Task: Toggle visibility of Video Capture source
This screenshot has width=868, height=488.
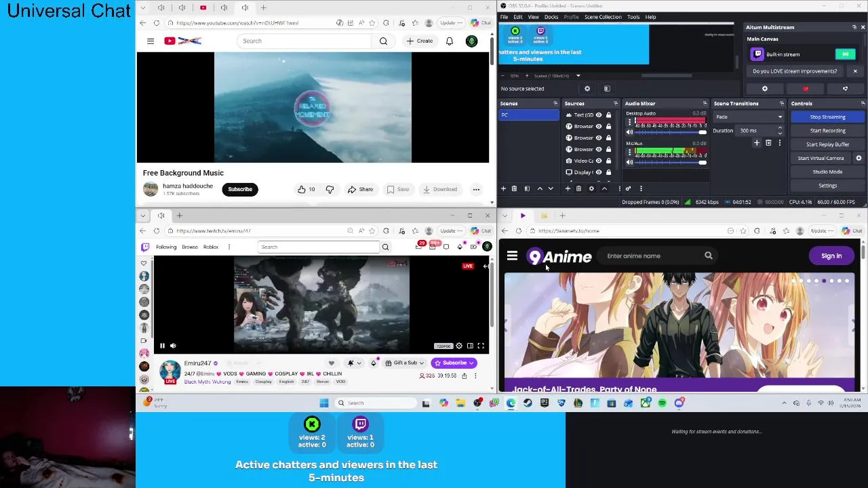Action: (x=599, y=161)
